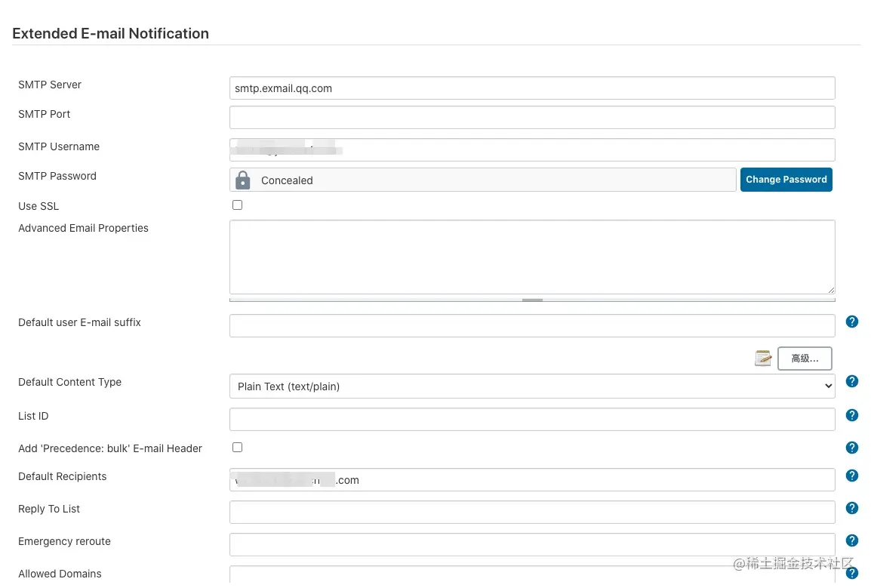
Task: Click help icon for Default user E-mail suffix
Action: [x=852, y=322]
